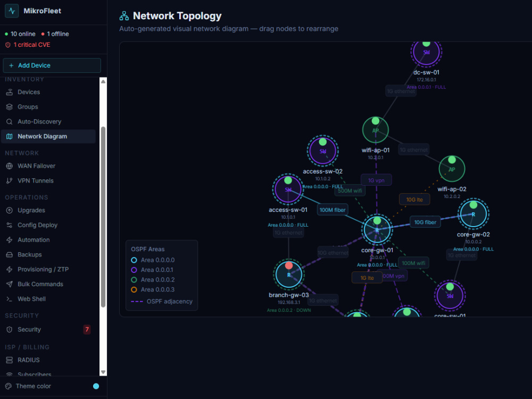Select the dc-sw-01 switch node

426,52
